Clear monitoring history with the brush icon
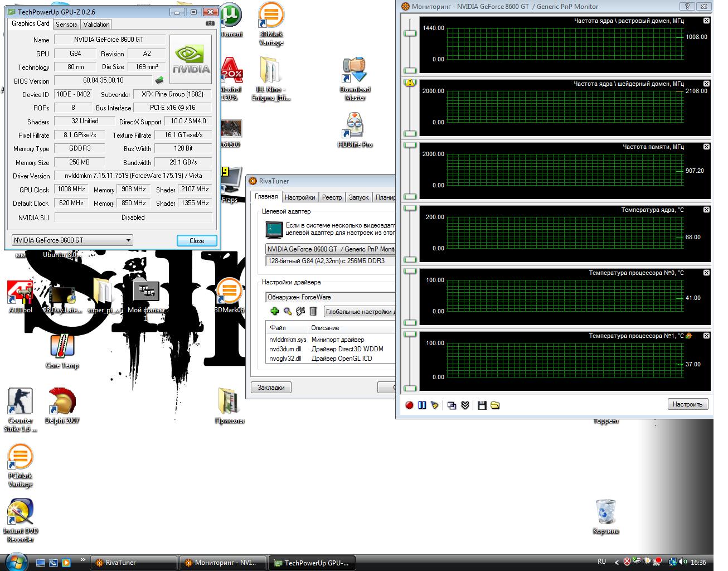This screenshot has width=728, height=571. pyautogui.click(x=434, y=405)
